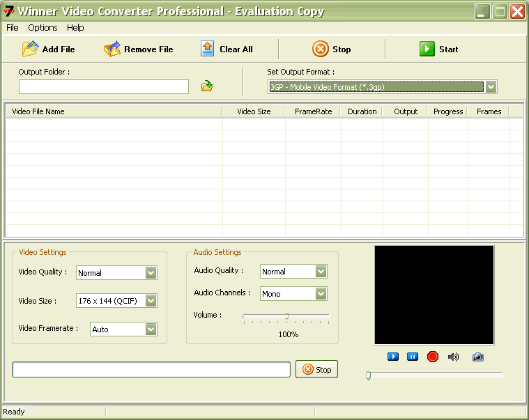Pause the preview video

(x=413, y=357)
